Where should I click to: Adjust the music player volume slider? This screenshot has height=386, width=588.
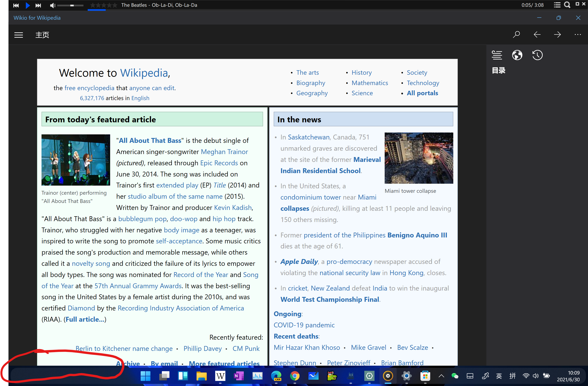[70, 5]
